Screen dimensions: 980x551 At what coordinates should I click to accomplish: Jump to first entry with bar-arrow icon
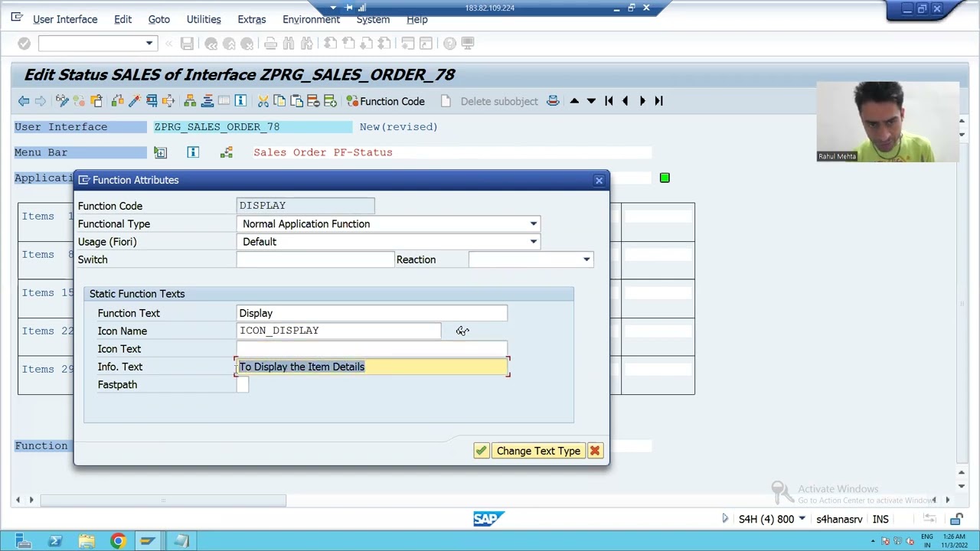coord(609,101)
